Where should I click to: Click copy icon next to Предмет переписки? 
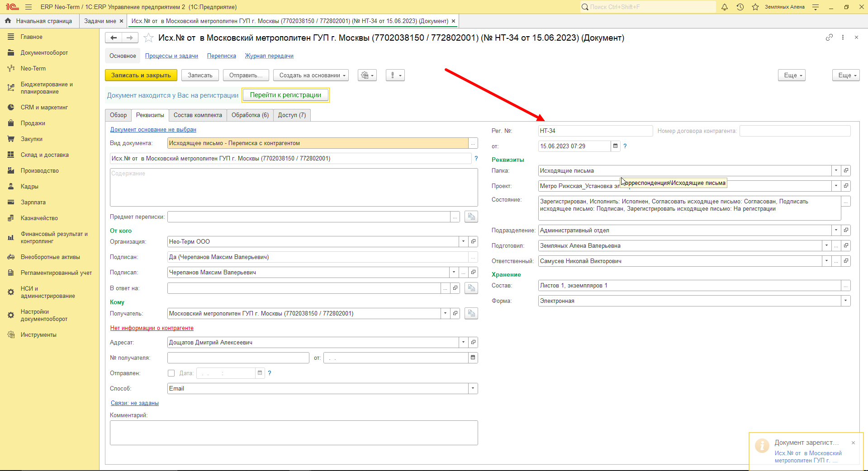tap(471, 217)
